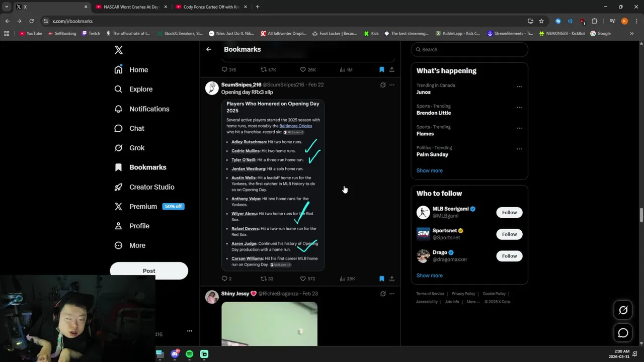
Task: Switch to NASCAR Worst Crashes tab
Action: pos(131,7)
